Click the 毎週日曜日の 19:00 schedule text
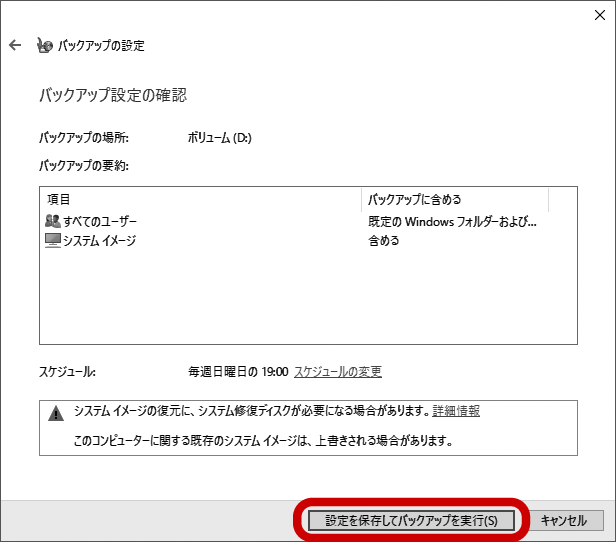 click(238, 372)
